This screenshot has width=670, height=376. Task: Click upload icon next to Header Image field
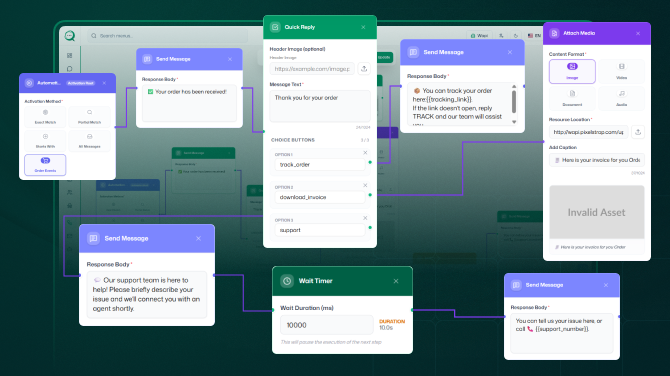(x=364, y=68)
